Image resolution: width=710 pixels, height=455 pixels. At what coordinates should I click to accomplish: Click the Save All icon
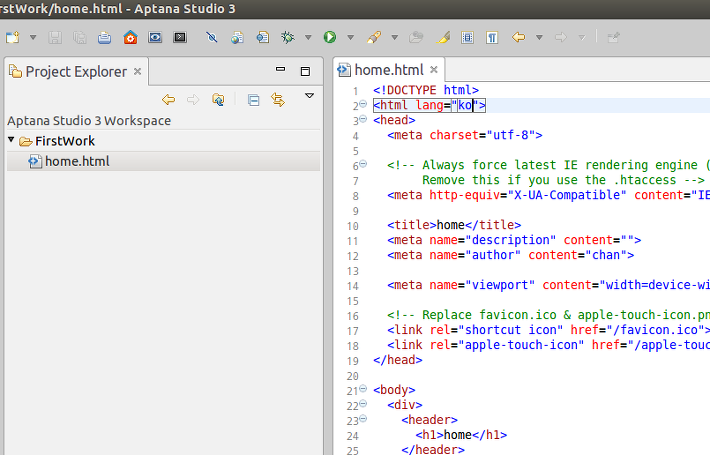80,37
